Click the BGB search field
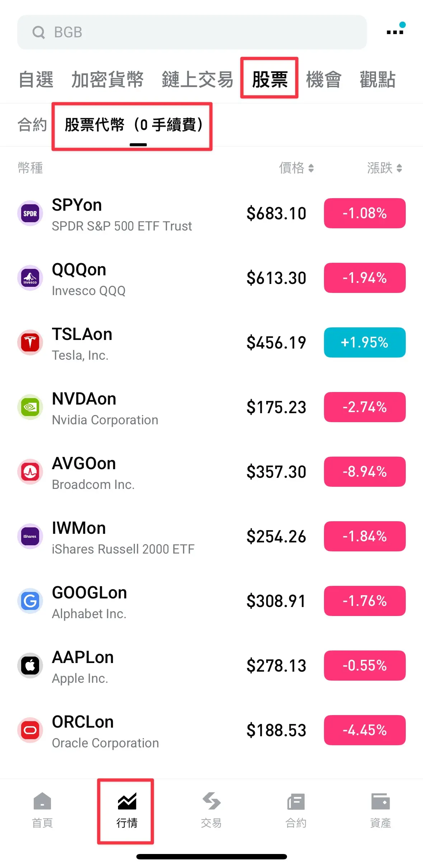This screenshot has width=423, height=868. [x=192, y=32]
